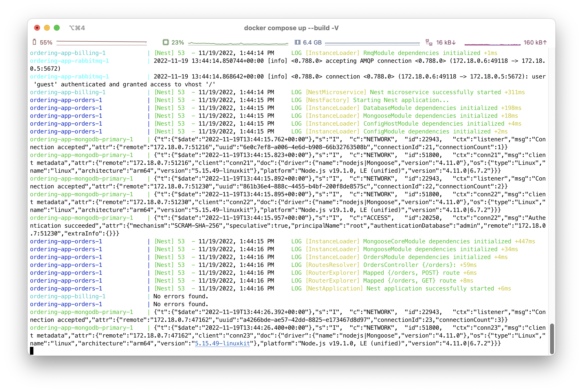583x392 pixels.
Task: Click 'Nest application successfully started' log line
Action: click(x=430, y=288)
